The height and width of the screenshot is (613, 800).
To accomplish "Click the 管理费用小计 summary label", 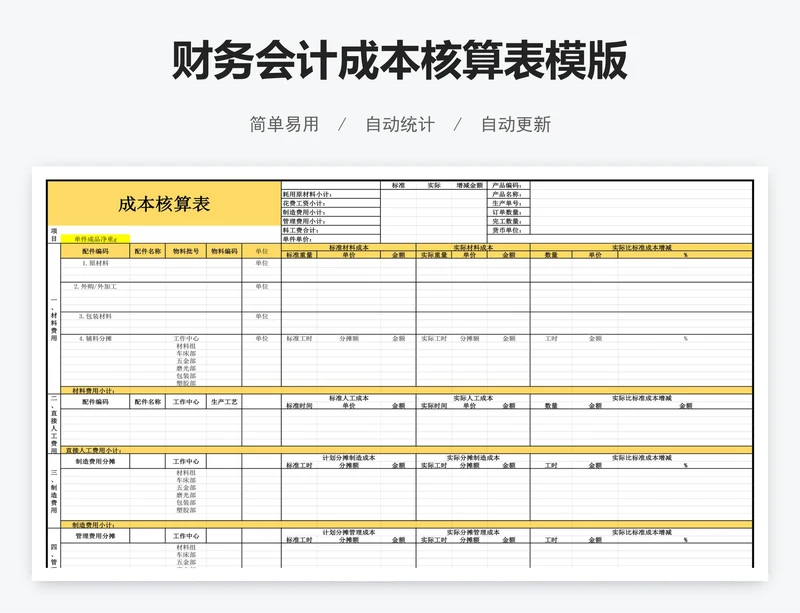I will [304, 222].
